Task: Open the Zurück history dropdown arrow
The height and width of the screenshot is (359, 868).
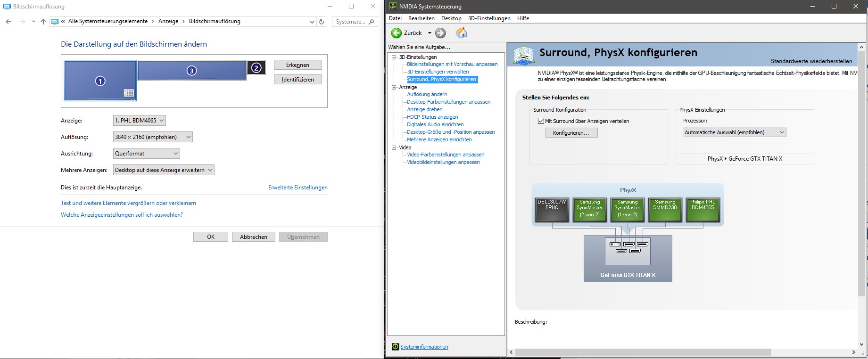Action: click(x=430, y=33)
